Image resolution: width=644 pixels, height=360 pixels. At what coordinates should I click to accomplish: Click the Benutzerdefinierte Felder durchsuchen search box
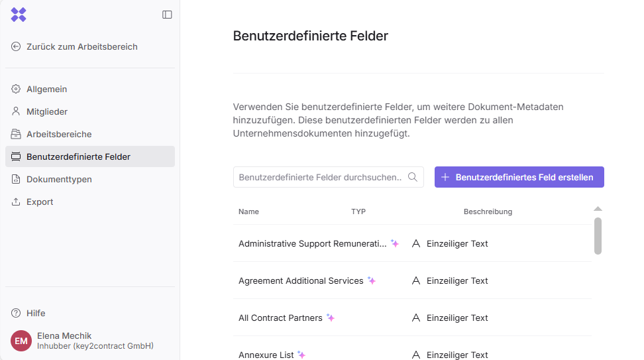click(x=321, y=177)
